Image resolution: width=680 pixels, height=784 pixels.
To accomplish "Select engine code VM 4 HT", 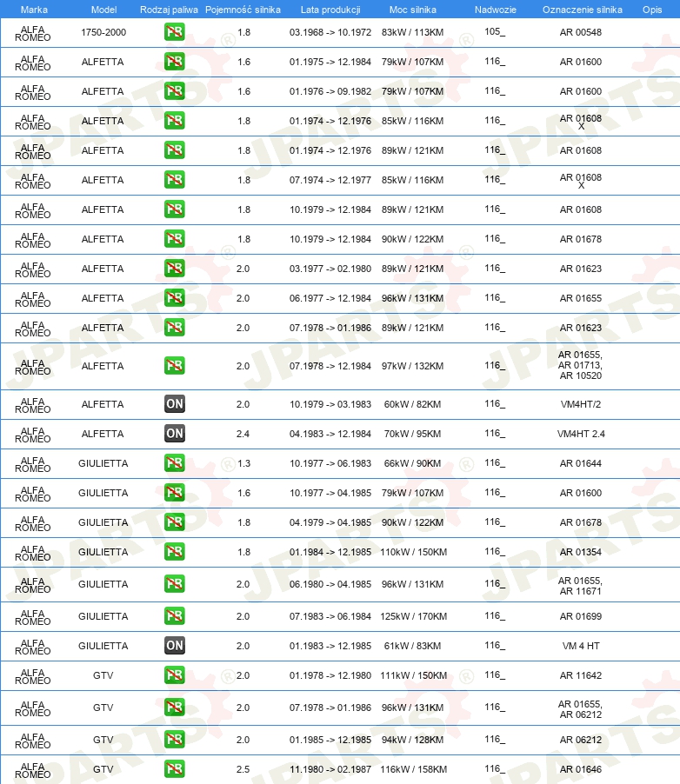I will point(580,646).
